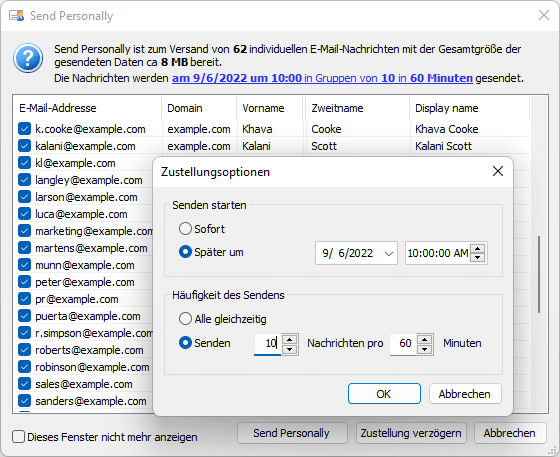Click the Scott last name cell
This screenshot has width=560, height=457.
(324, 146)
